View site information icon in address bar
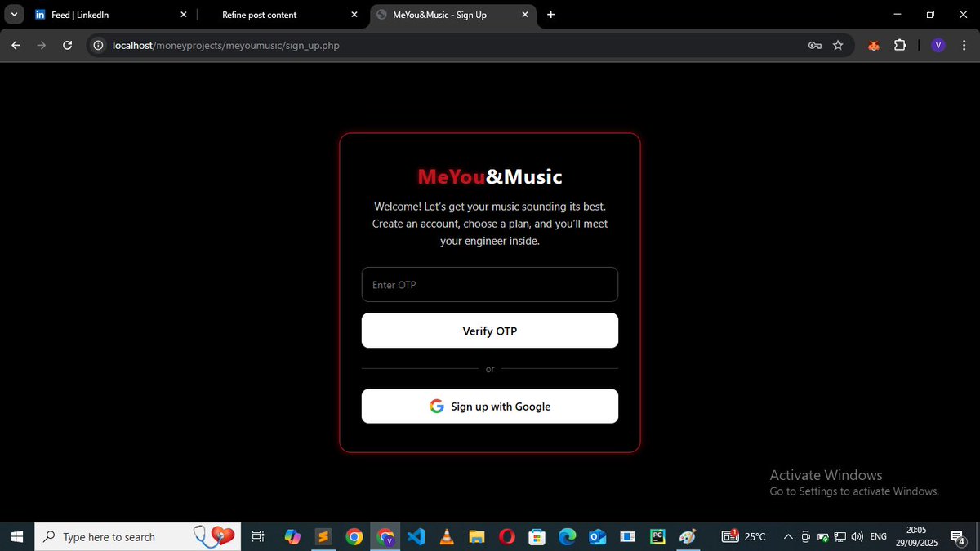This screenshot has width=980, height=551. click(98, 46)
